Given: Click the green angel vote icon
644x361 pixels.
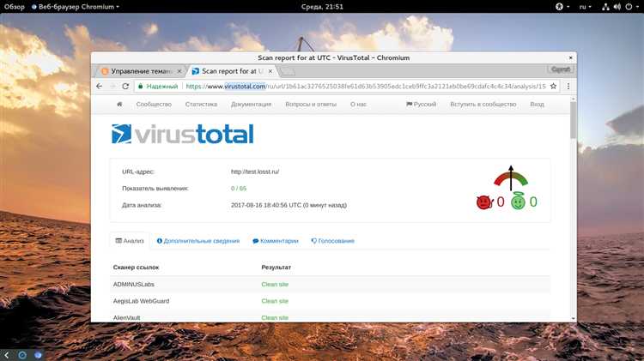Looking at the screenshot, I should 518,202.
